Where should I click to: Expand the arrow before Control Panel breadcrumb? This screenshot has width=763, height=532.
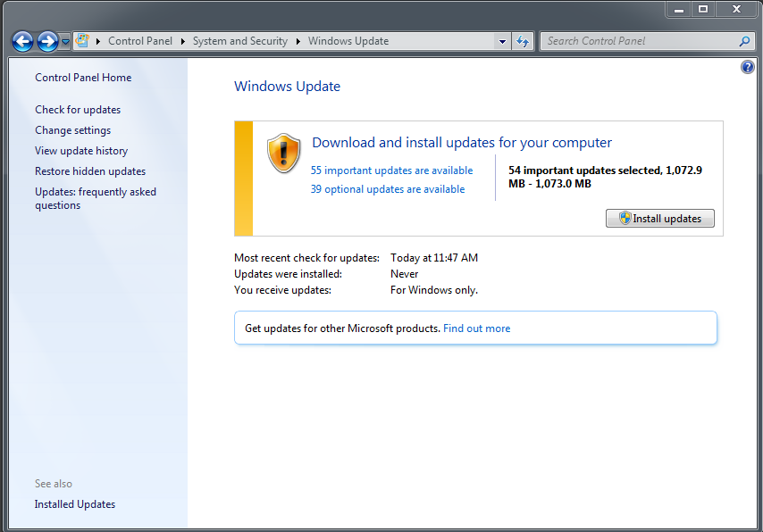pyautogui.click(x=98, y=41)
